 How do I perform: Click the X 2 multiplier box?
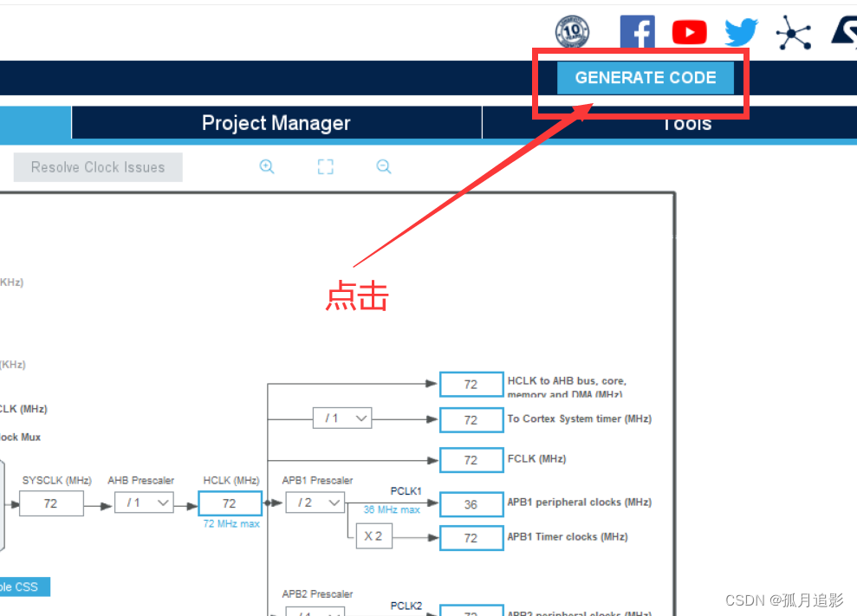click(x=373, y=536)
